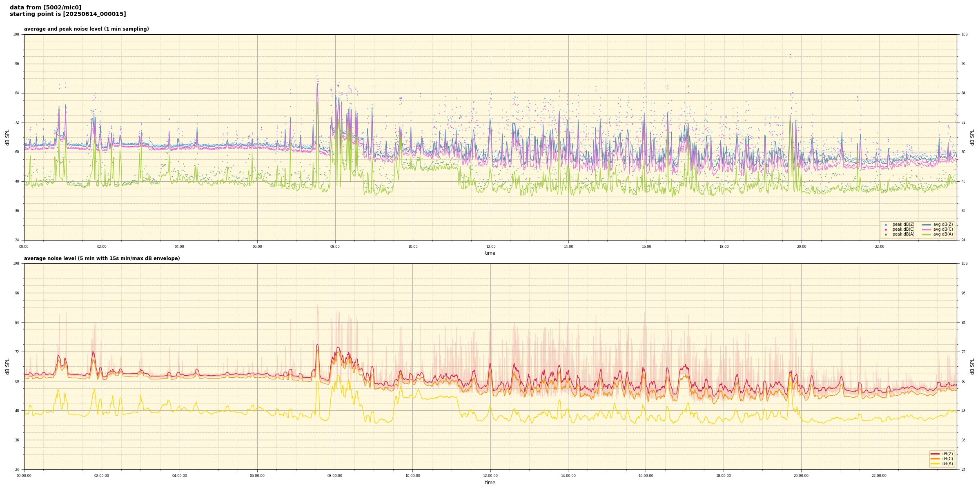Click the orange dB(C) swatch in bottom legend
The height and width of the screenshot is (490, 980).
[935, 459]
